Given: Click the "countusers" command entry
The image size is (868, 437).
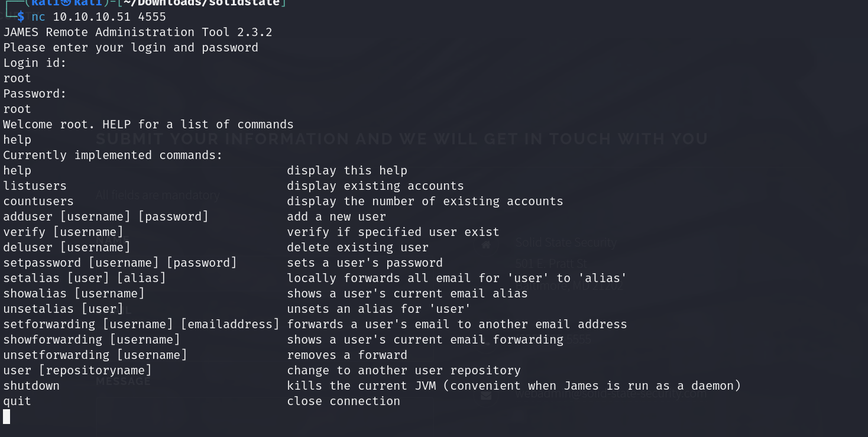Looking at the screenshot, I should click(x=38, y=201).
